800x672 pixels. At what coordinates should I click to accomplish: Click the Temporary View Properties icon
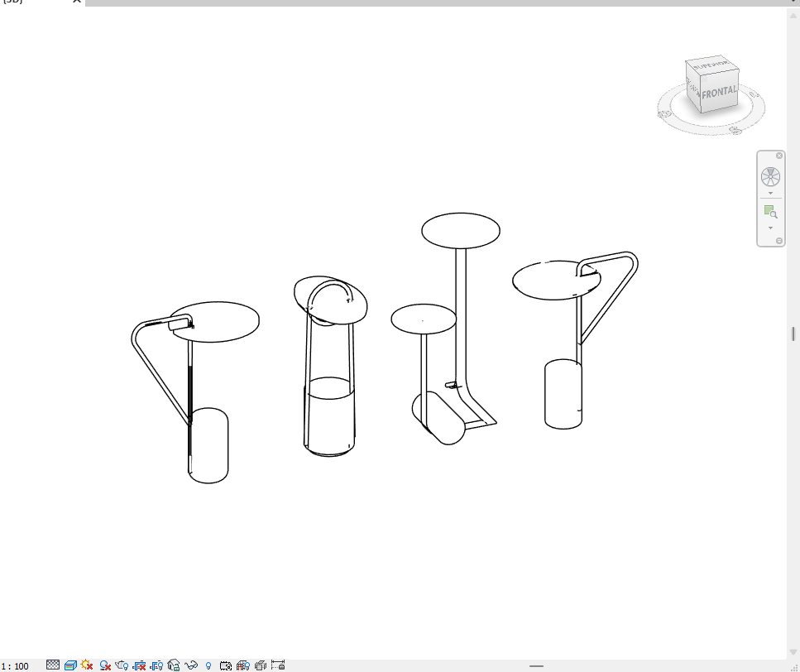(x=226, y=665)
